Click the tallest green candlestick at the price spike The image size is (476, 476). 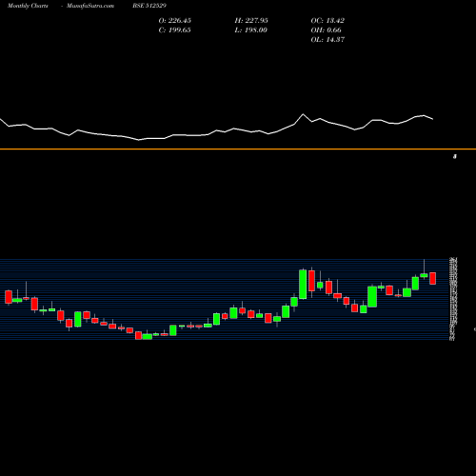click(303, 285)
